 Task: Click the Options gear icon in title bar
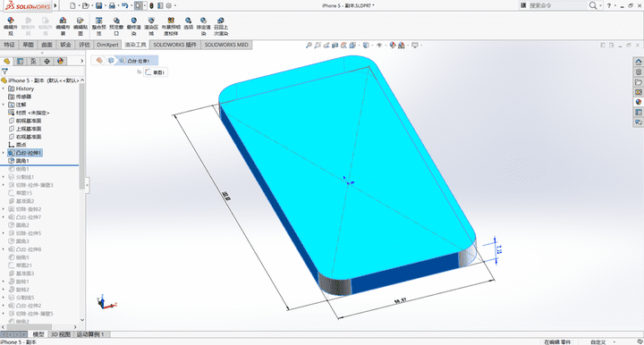(169, 5)
